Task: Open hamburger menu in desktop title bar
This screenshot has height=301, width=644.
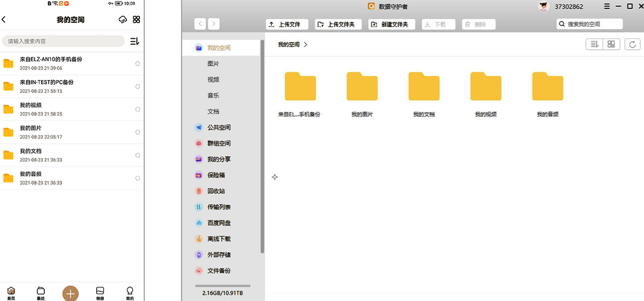Action: (x=607, y=6)
